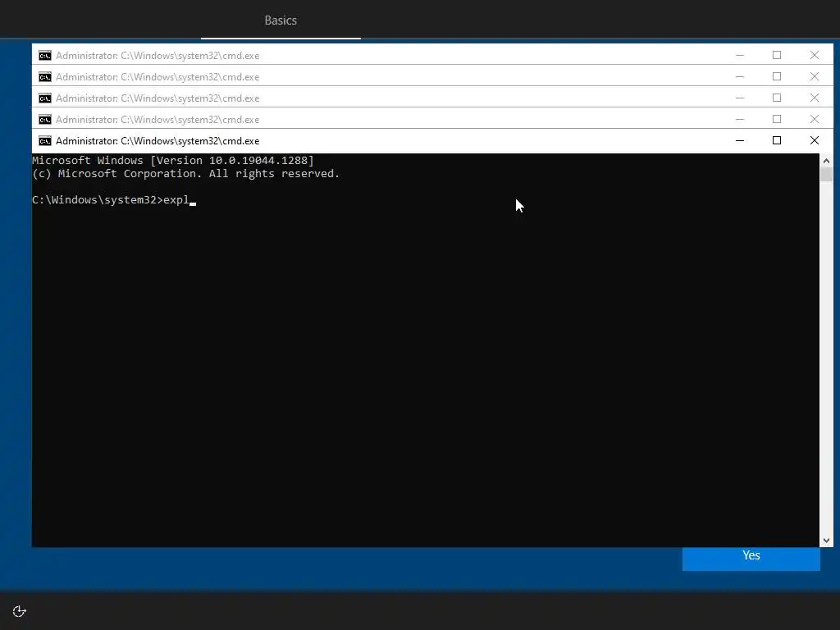Minimize the active cmd.exe window

pyautogui.click(x=740, y=140)
